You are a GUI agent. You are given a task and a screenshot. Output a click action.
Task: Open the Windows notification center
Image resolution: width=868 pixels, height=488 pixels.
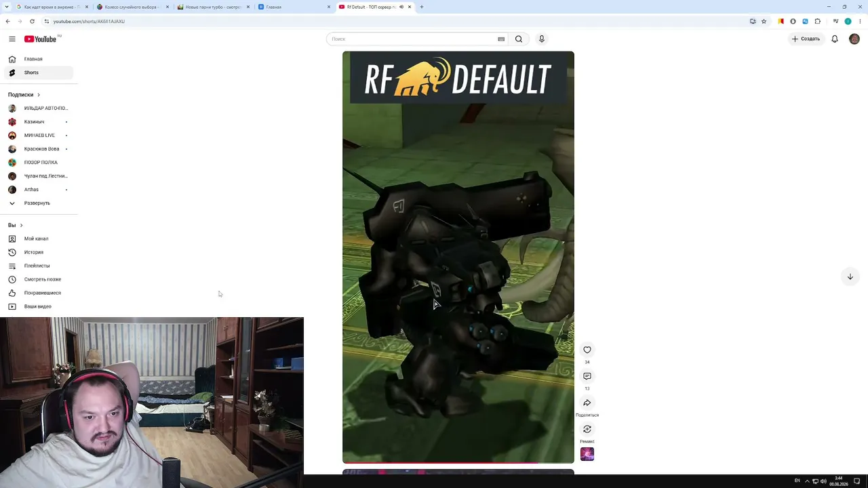click(x=857, y=481)
